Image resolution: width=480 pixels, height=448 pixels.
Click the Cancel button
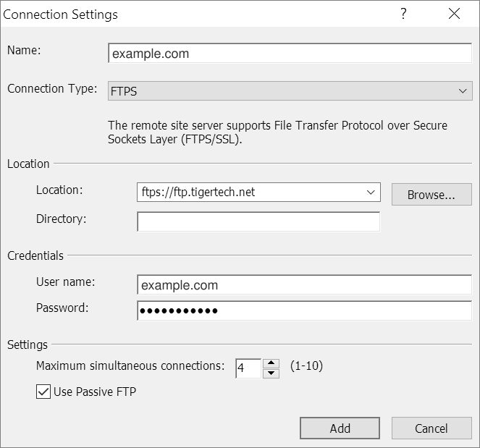coord(431,428)
